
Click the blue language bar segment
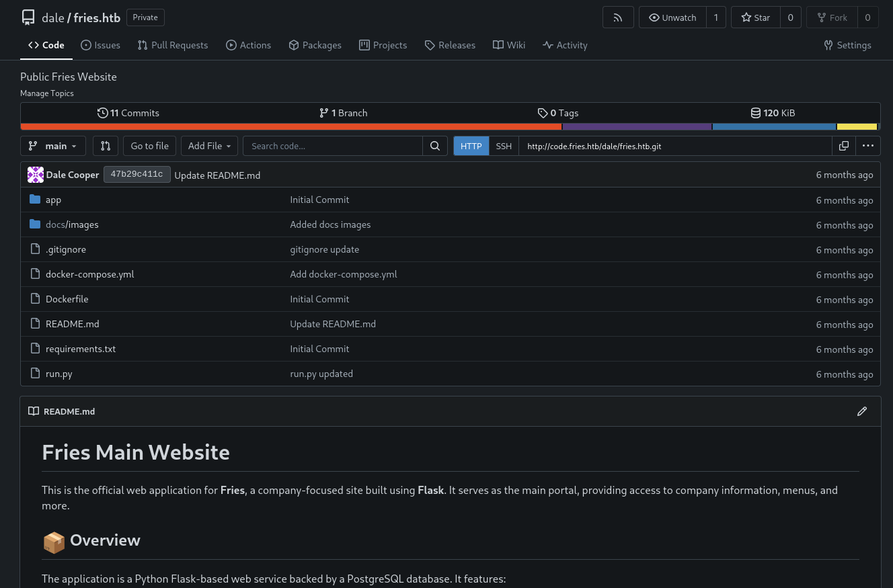(774, 126)
